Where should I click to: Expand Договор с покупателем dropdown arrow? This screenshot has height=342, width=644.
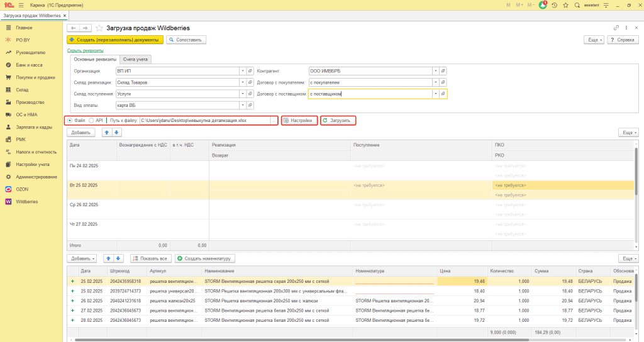pyautogui.click(x=435, y=82)
